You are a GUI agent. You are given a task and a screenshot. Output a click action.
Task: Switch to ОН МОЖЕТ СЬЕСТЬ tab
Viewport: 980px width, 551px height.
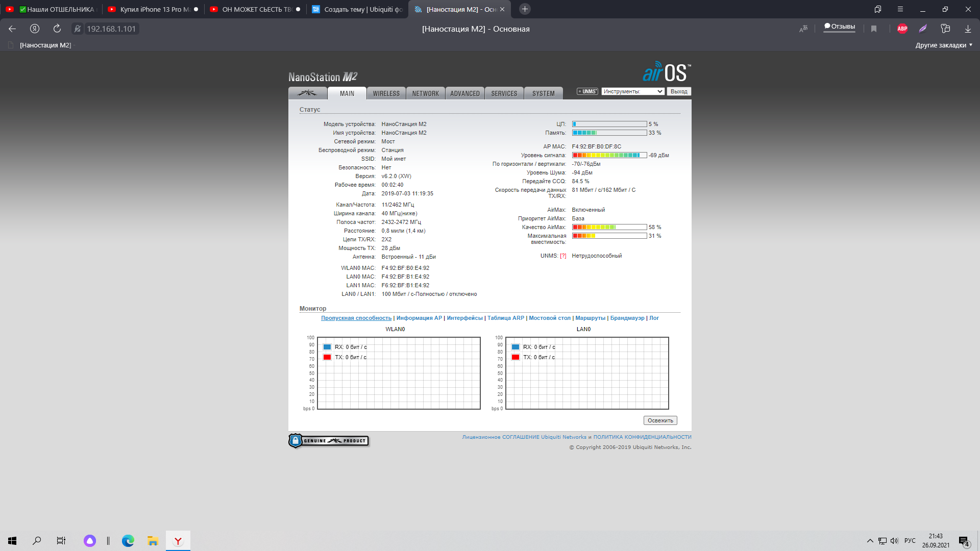[x=255, y=9]
